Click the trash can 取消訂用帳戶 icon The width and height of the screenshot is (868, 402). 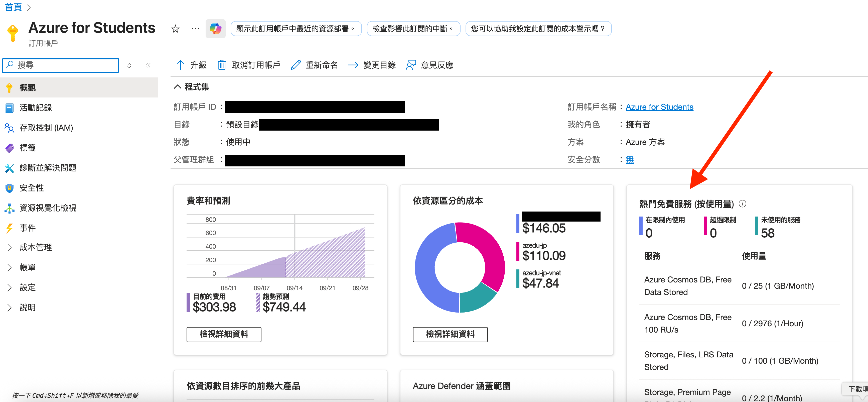[x=221, y=65]
